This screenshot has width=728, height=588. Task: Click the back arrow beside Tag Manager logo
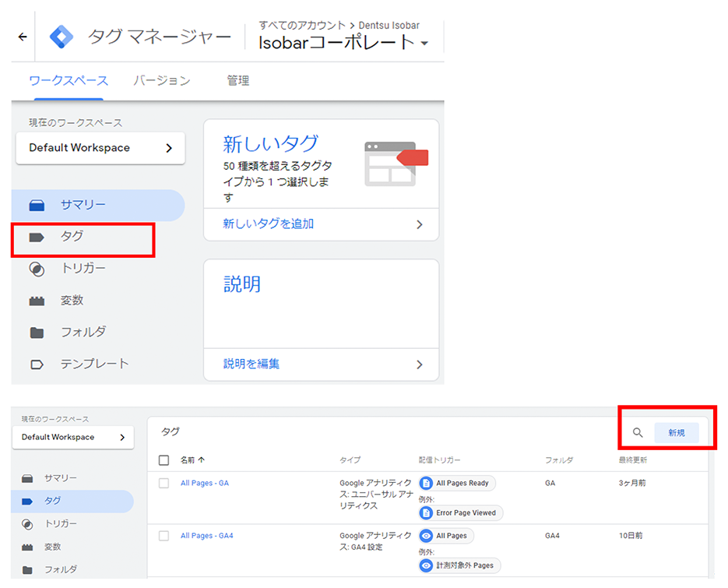pyautogui.click(x=22, y=37)
